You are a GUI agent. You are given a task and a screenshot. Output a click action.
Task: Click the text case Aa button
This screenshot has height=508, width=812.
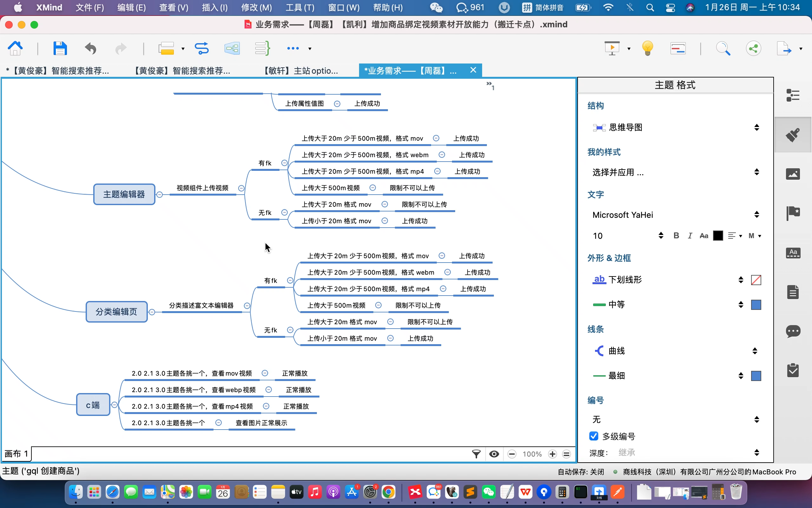(704, 236)
